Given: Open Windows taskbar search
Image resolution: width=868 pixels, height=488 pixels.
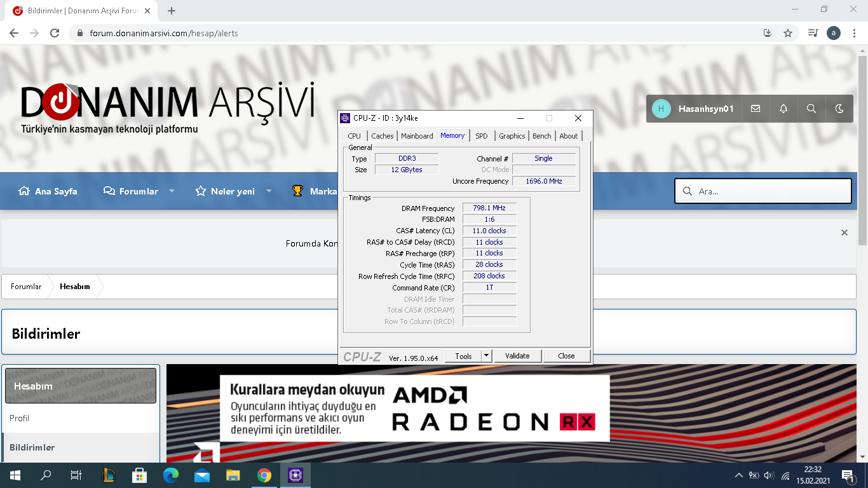Looking at the screenshot, I should [x=46, y=475].
